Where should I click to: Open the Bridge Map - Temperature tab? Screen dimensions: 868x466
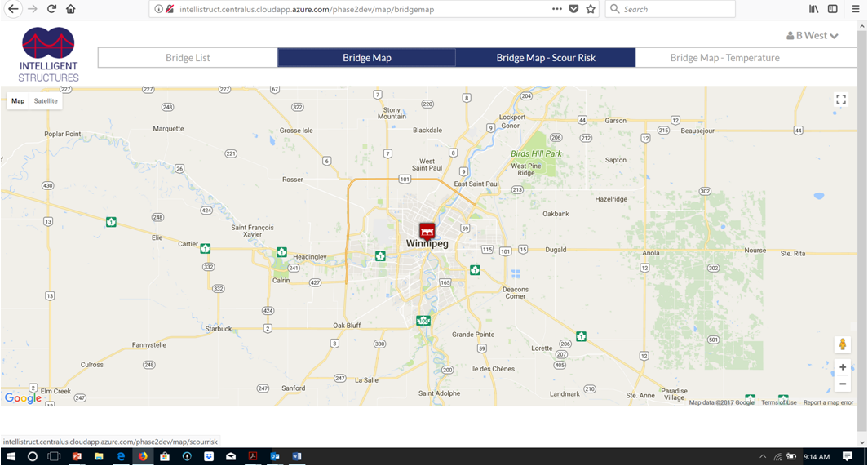724,58
